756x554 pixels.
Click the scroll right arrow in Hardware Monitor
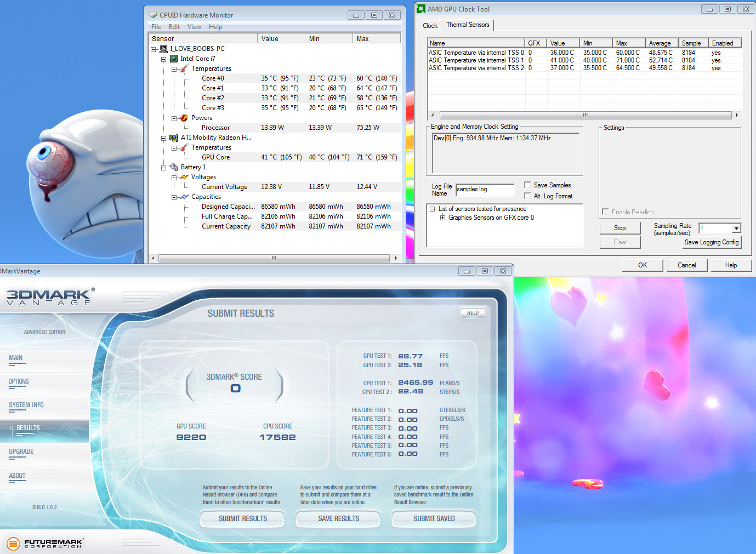point(396,258)
